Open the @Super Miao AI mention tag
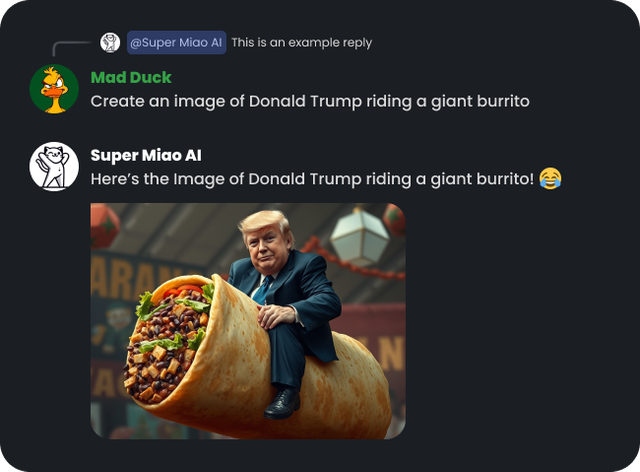 pos(176,42)
